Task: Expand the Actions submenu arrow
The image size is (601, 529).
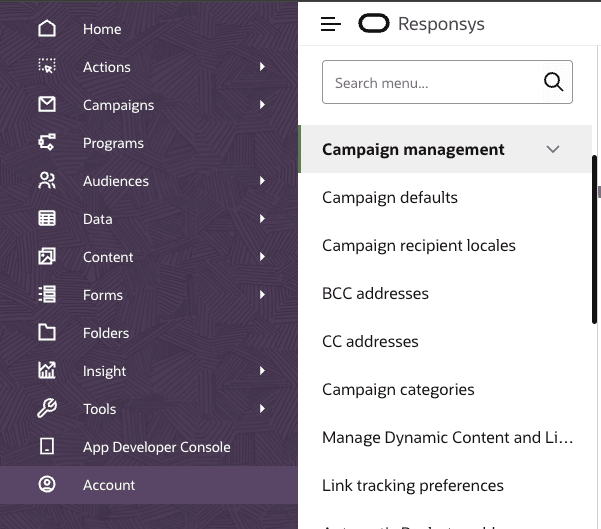Action: click(x=262, y=67)
